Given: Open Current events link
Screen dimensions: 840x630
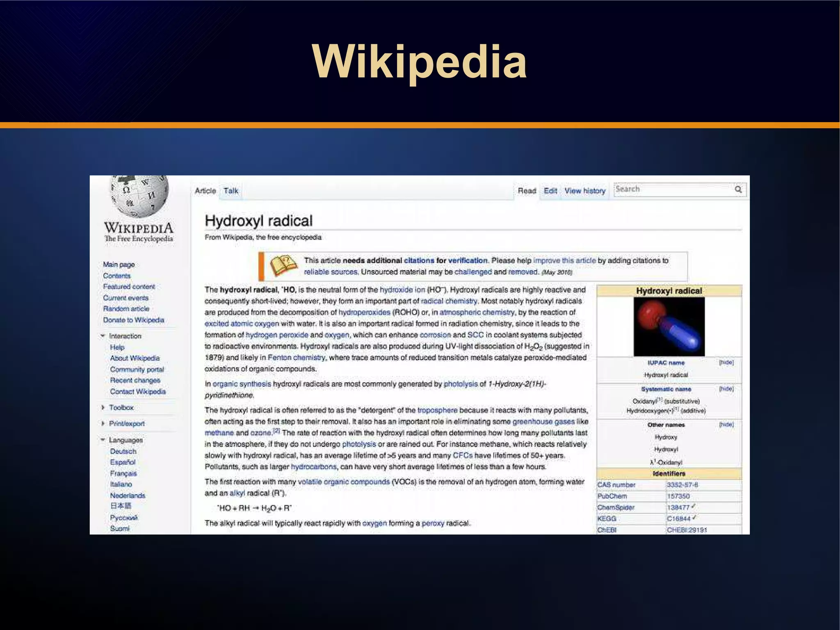Looking at the screenshot, I should [x=126, y=298].
